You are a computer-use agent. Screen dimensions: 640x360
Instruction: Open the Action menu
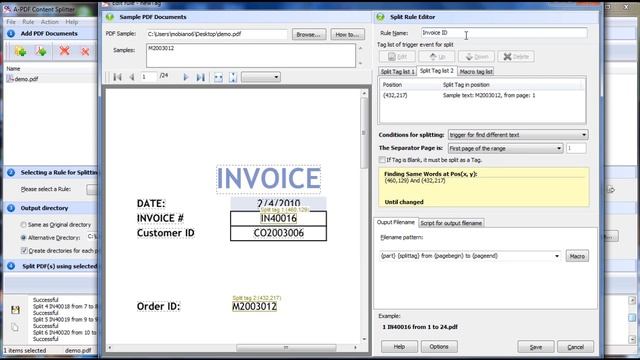(49, 22)
